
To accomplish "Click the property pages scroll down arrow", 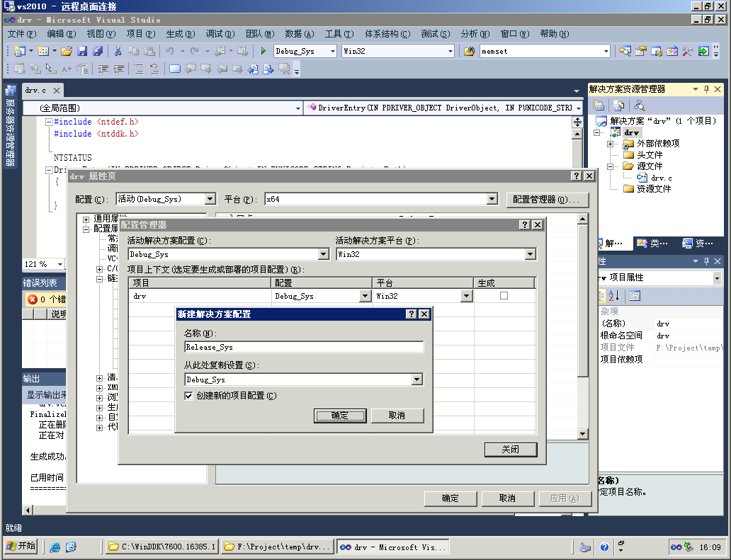I will [582, 434].
